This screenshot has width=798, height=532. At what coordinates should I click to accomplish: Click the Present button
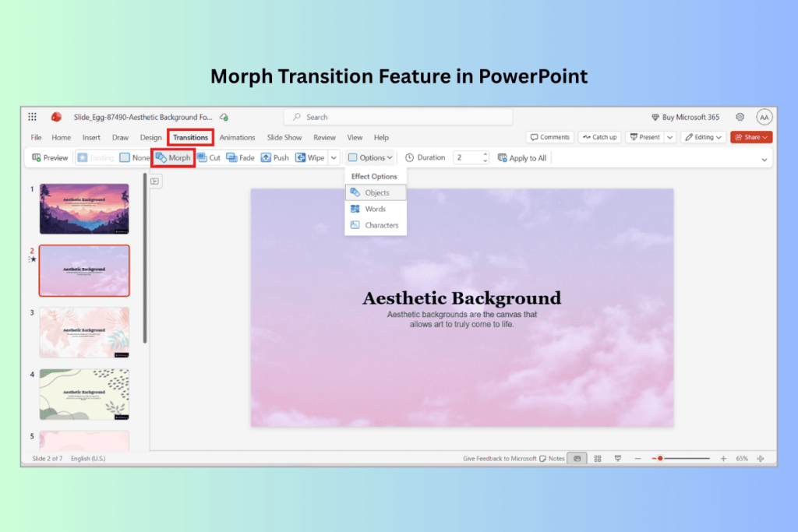pos(644,137)
